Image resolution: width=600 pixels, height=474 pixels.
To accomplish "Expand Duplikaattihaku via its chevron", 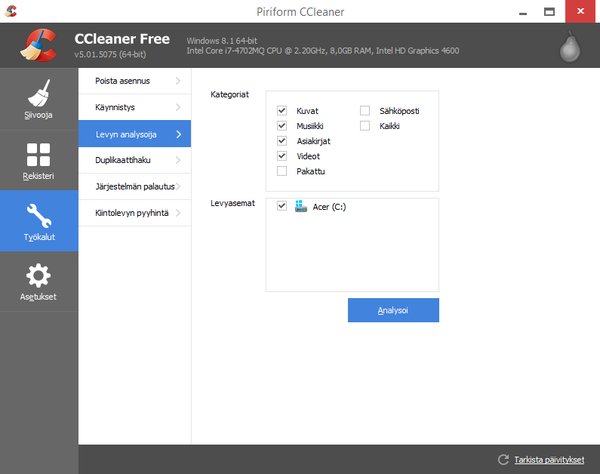I will click(x=178, y=160).
